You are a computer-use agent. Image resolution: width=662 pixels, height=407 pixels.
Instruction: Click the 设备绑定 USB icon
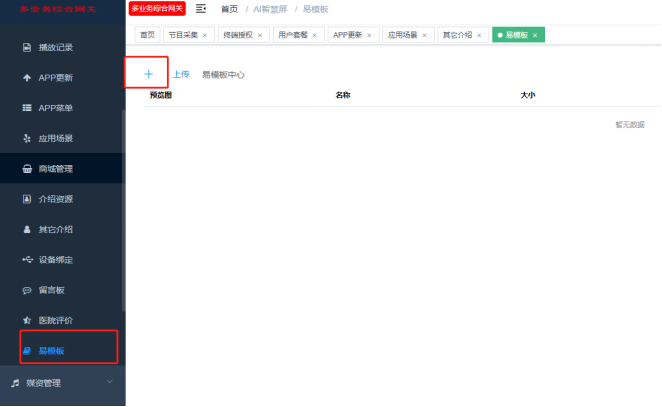26,260
